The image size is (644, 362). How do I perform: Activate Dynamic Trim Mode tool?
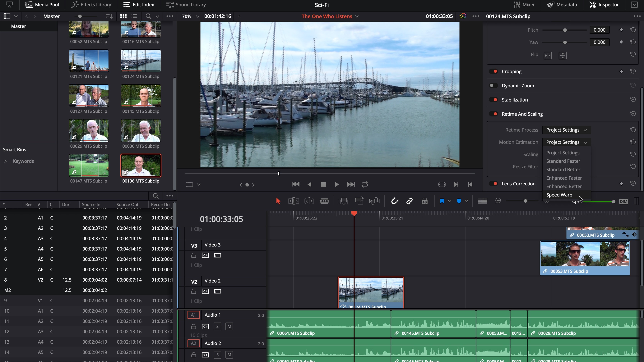309,201
